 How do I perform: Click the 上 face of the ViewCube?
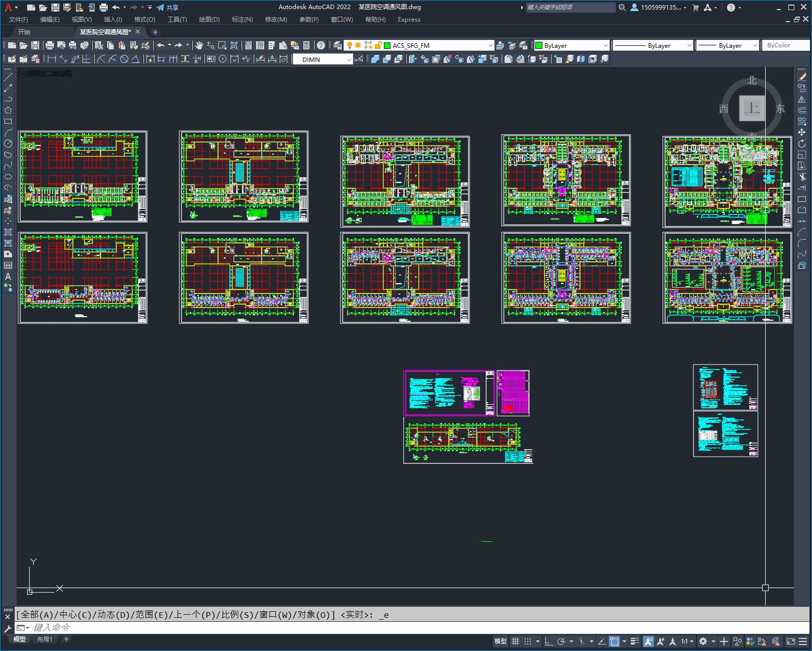pos(752,108)
